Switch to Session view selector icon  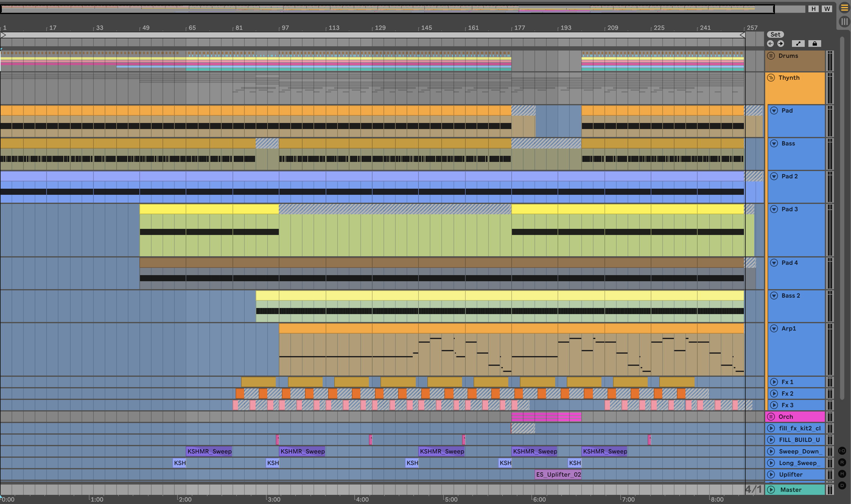(x=844, y=22)
